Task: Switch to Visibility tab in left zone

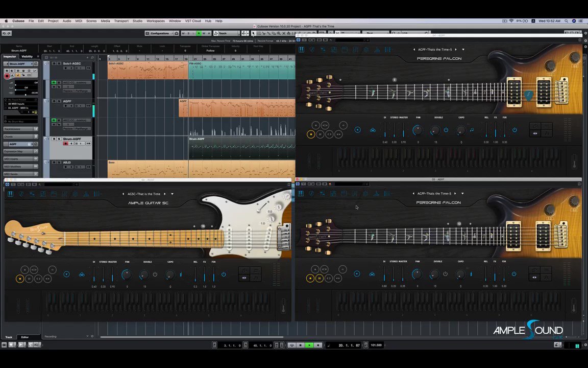Action: (x=27, y=56)
